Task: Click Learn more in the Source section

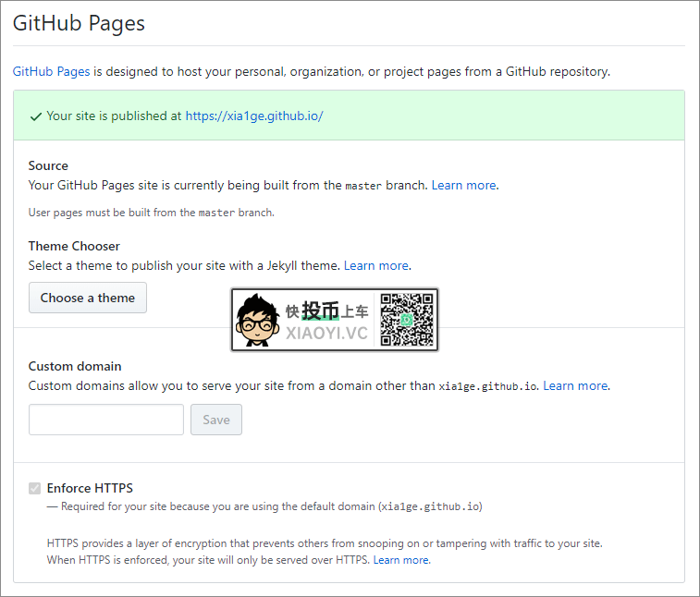Action: [464, 185]
